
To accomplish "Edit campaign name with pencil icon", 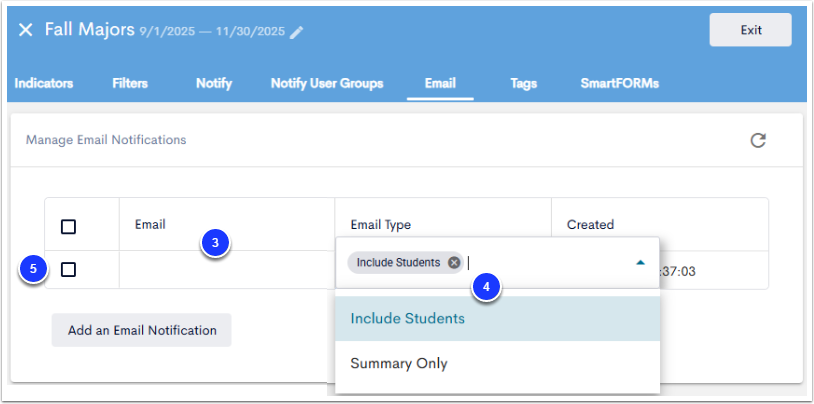I will [x=296, y=32].
